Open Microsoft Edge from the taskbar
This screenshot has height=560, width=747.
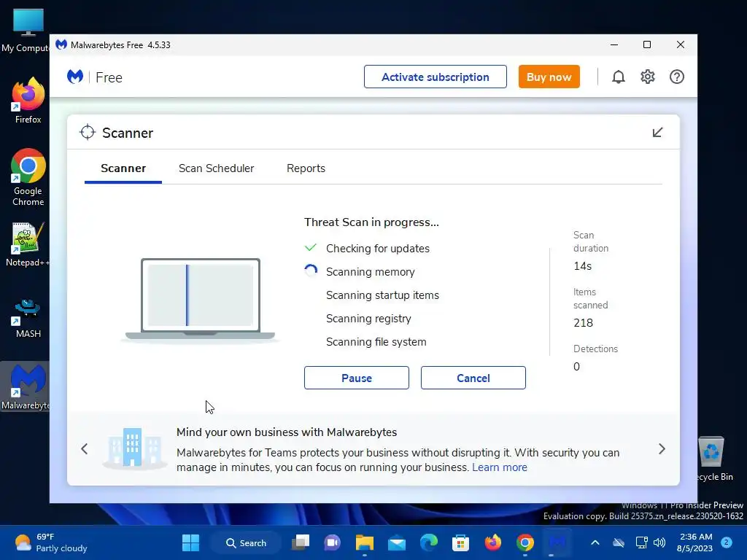429,542
